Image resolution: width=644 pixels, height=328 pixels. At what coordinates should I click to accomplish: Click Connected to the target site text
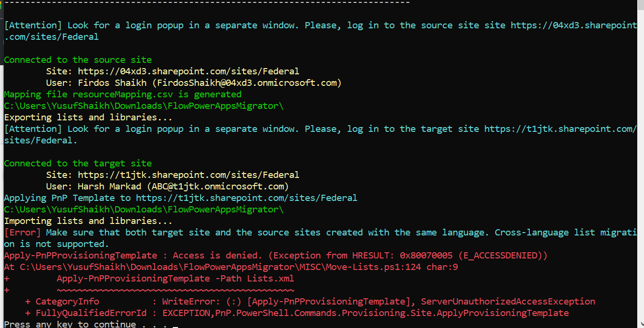(x=77, y=163)
